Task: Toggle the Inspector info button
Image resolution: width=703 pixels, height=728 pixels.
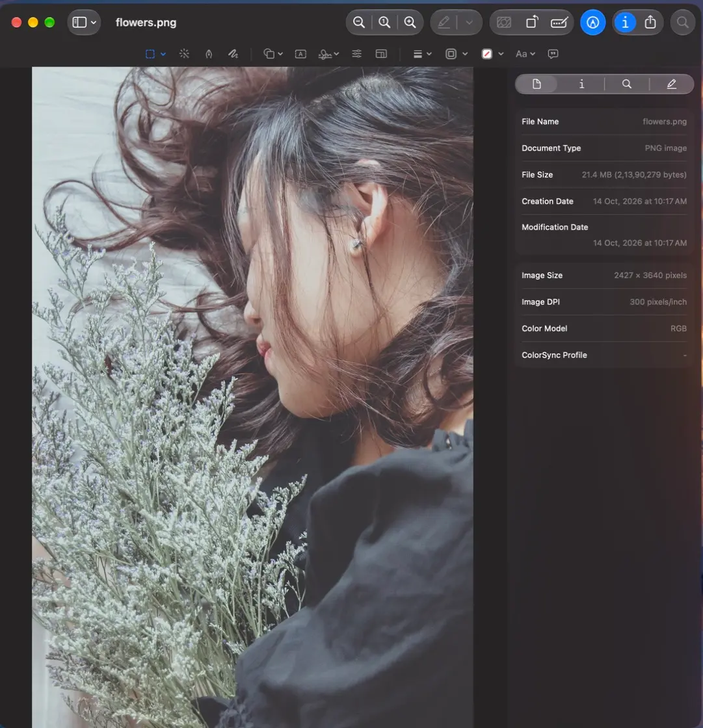Action: click(625, 22)
